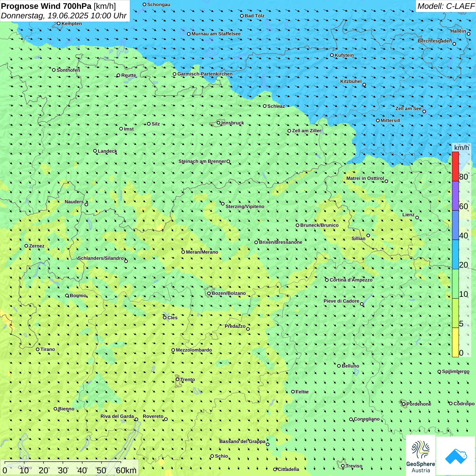Screen dimensions: 476x476
Task: Click the 'Bassano del Grappa' label
Action: pos(242,441)
